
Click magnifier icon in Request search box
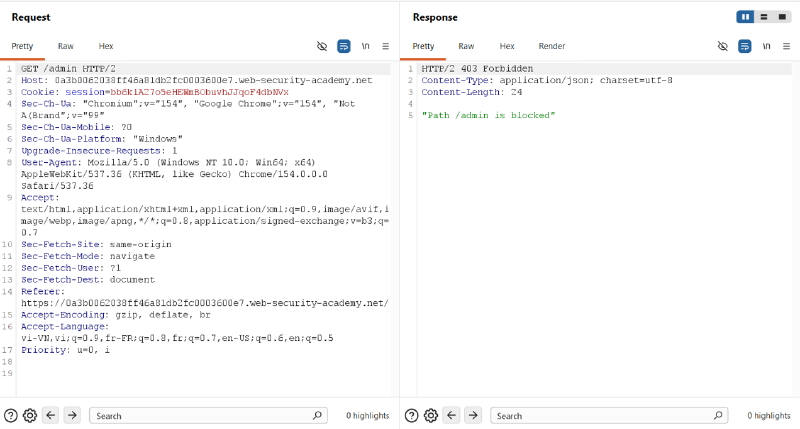pyautogui.click(x=317, y=415)
